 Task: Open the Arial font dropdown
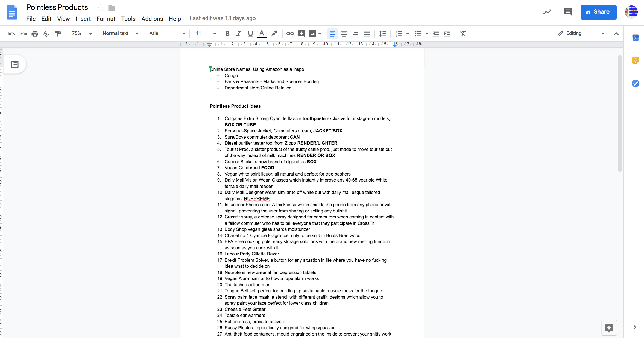pyautogui.click(x=167, y=33)
